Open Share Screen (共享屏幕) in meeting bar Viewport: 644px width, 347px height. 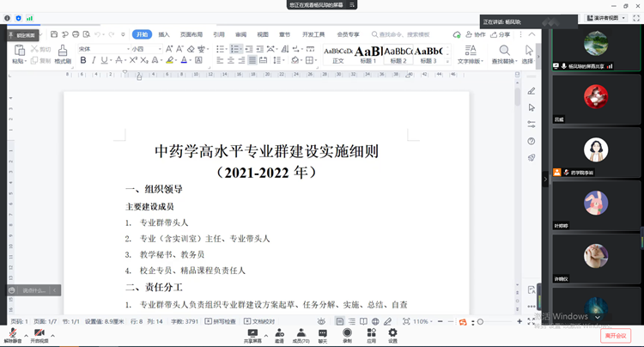coord(252,336)
